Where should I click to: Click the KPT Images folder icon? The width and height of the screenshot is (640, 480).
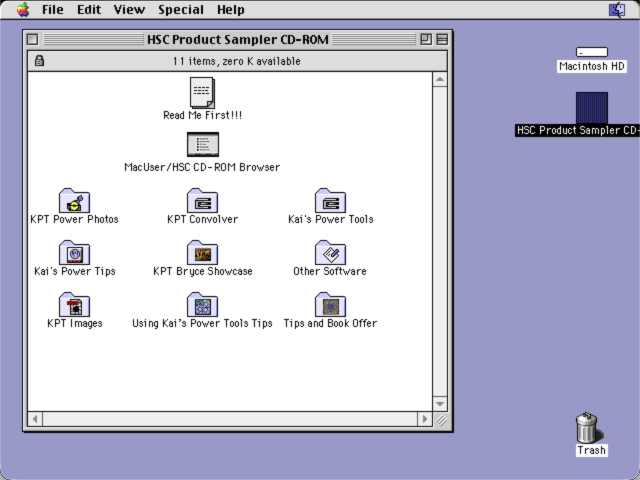pos(74,304)
